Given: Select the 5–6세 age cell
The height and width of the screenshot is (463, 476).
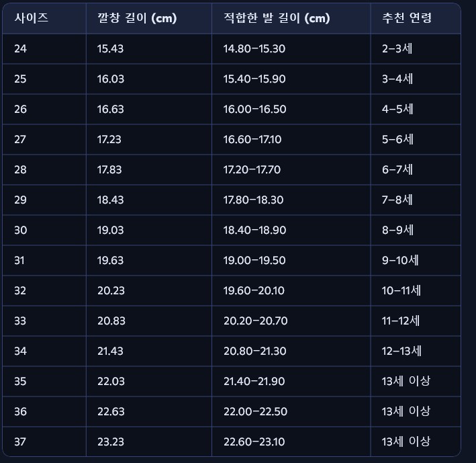Looking at the screenshot, I should pyautogui.click(x=397, y=139).
